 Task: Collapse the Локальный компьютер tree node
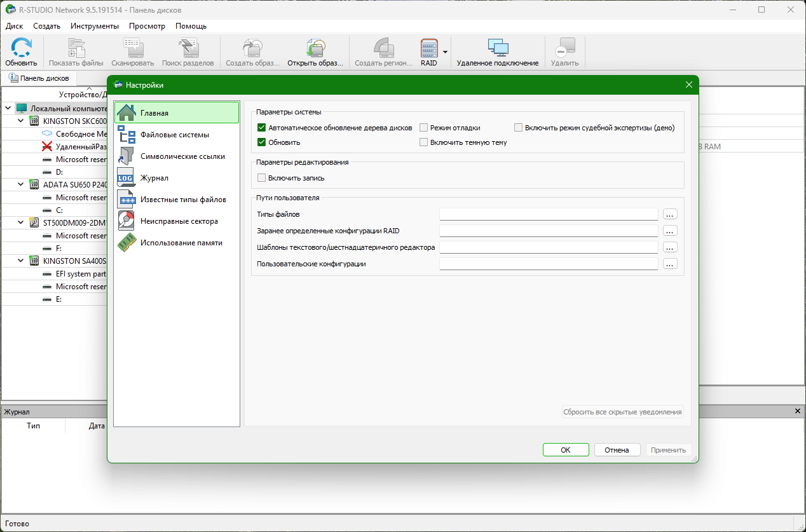[8, 109]
